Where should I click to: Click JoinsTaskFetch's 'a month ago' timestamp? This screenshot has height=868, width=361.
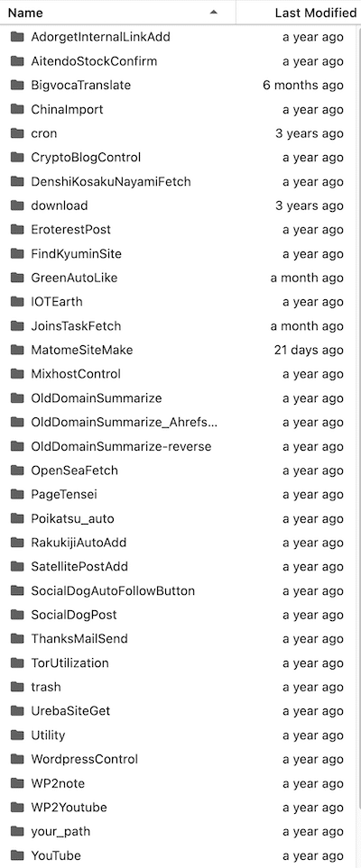coord(307,326)
